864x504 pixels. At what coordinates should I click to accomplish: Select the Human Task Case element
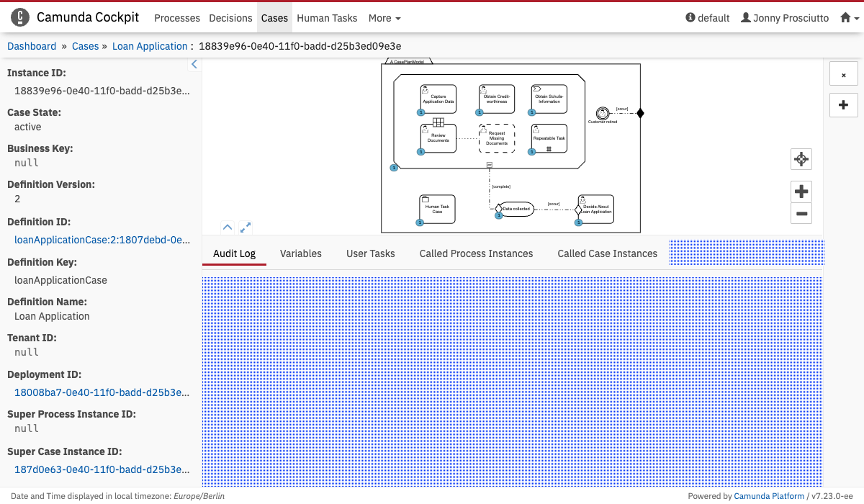pyautogui.click(x=437, y=209)
